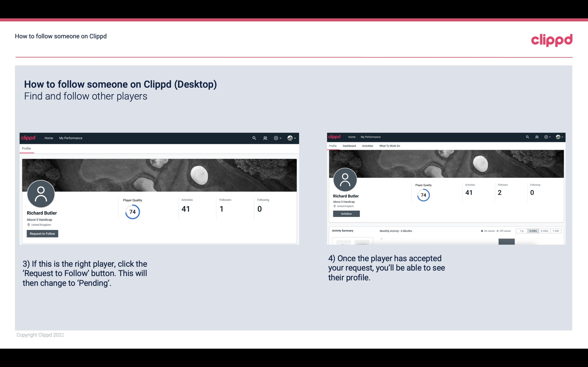
Task: Select the search icon in the navbar
Action: click(x=254, y=138)
